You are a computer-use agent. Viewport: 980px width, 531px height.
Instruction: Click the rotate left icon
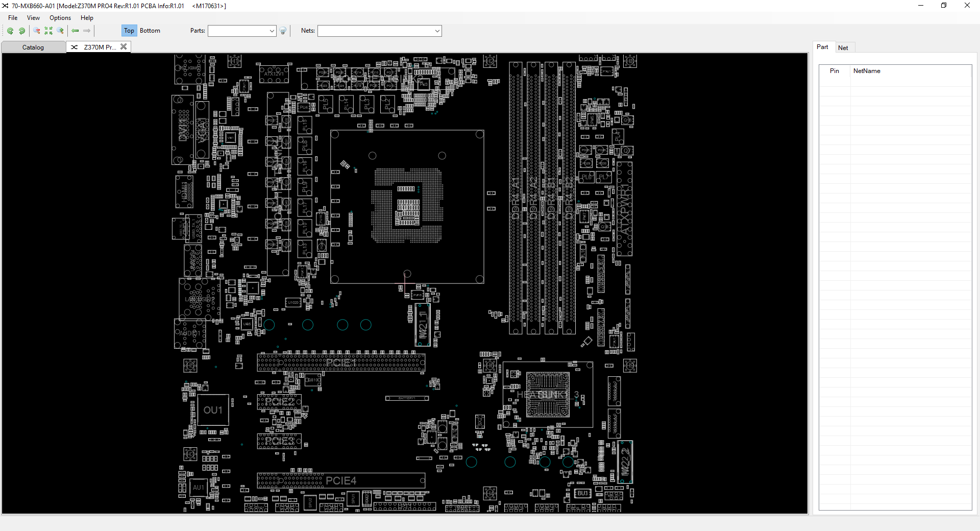click(x=10, y=31)
